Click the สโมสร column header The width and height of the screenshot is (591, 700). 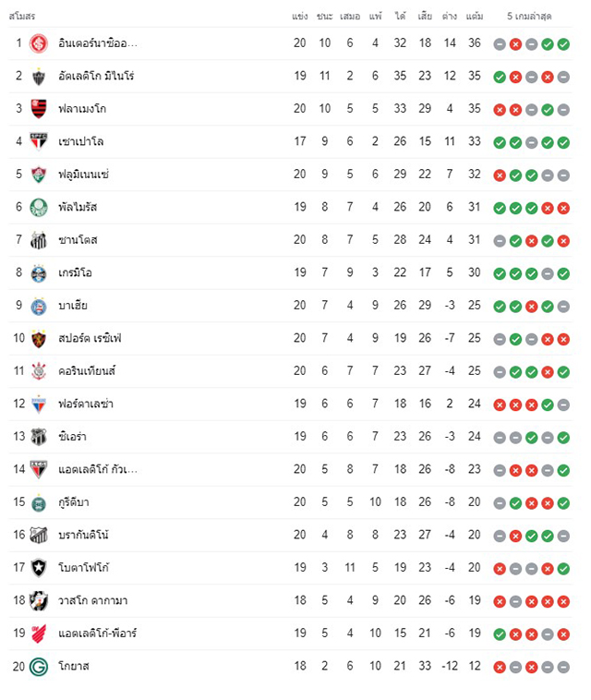pos(22,17)
